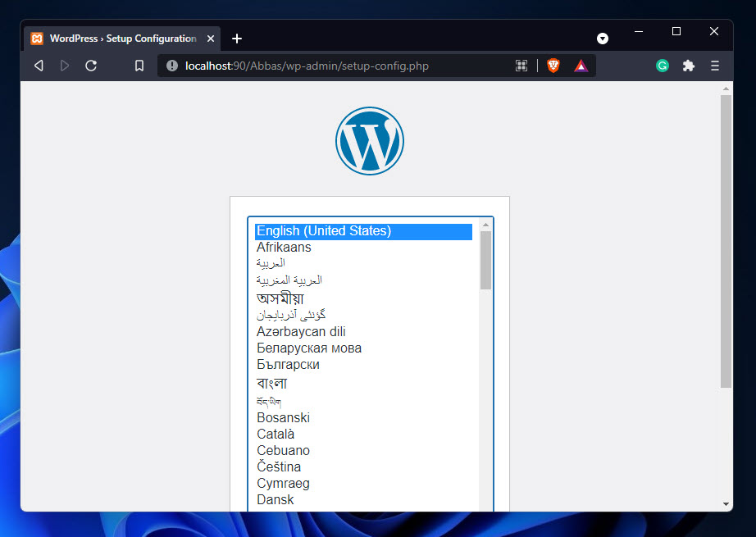Open Brave Rewards triangle icon
The width and height of the screenshot is (756, 537).
point(581,66)
